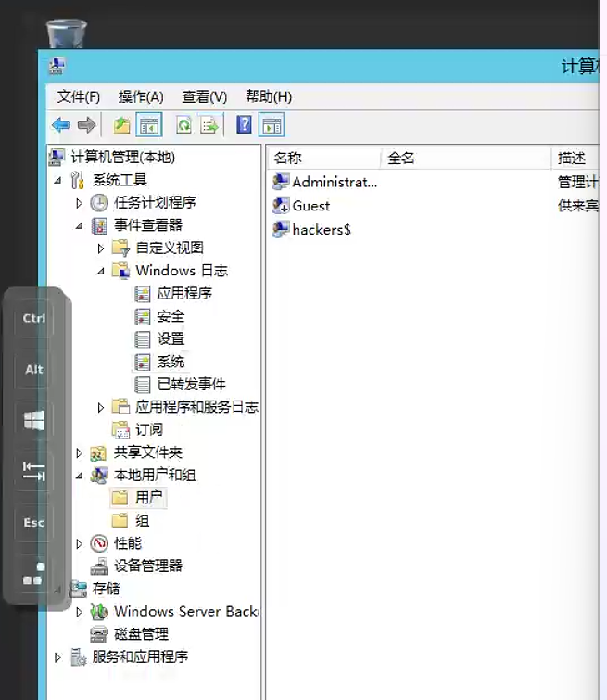The image size is (607, 700).
Task: Open 设备管理器 icon
Action: pos(99,566)
